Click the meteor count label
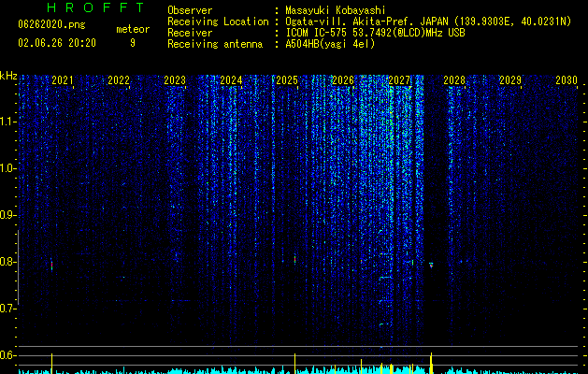This screenshot has width=588, height=374. point(133,29)
